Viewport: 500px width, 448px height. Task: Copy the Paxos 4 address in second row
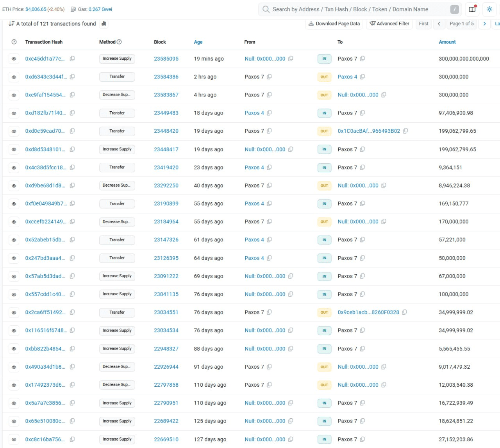click(362, 77)
